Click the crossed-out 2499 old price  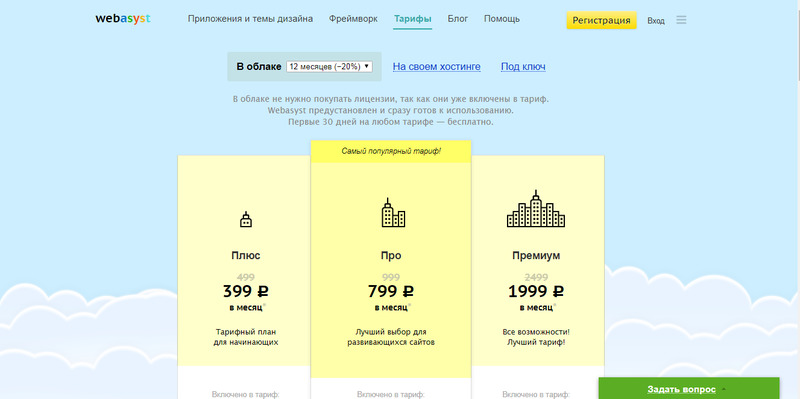pos(536,277)
